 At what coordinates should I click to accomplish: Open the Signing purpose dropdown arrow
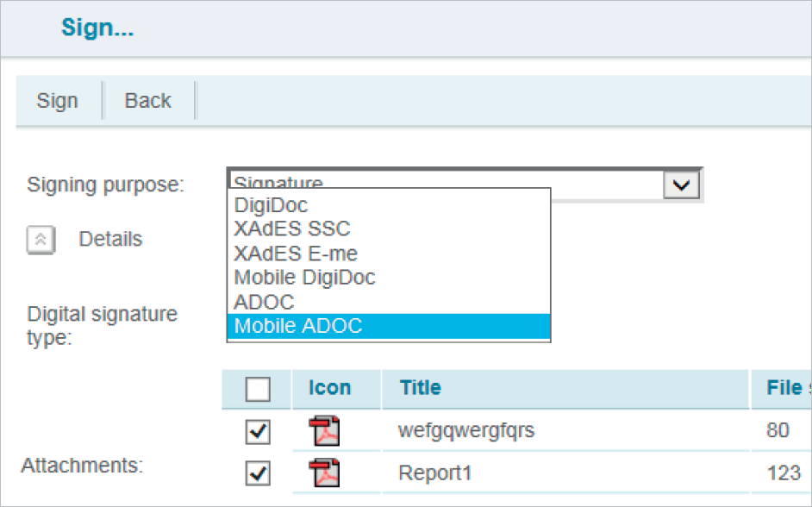[682, 185]
